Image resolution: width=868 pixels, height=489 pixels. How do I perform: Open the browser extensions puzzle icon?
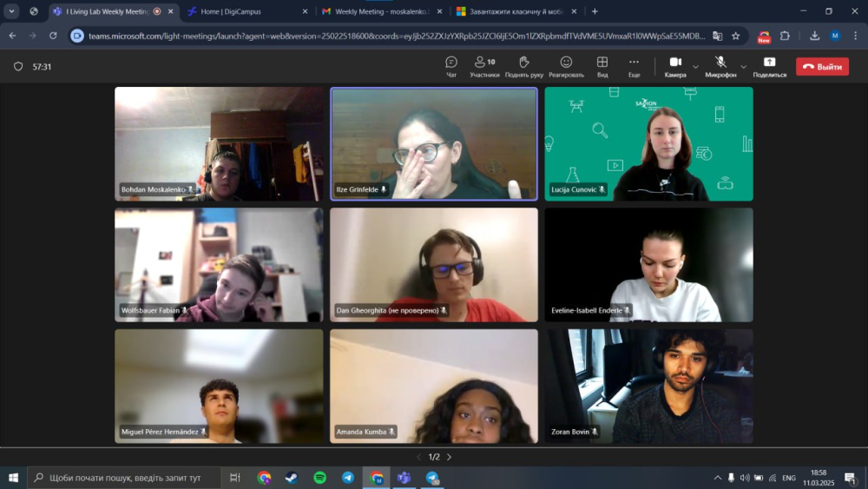[x=785, y=36]
